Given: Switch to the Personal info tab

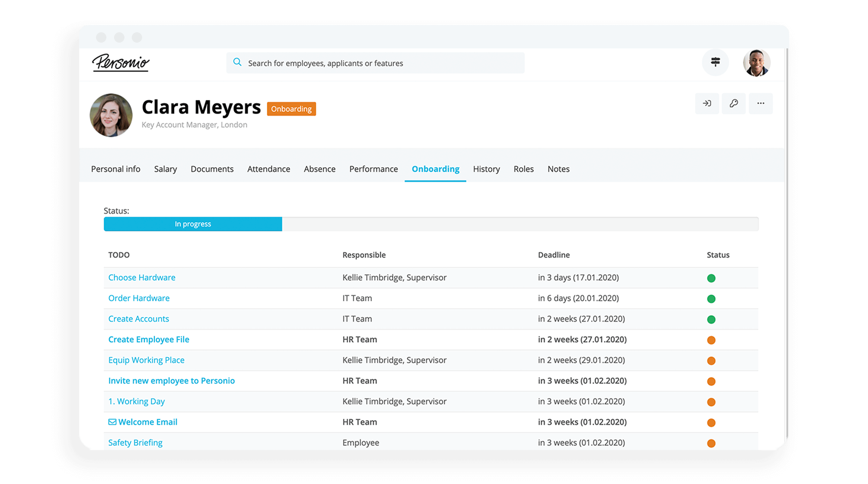Looking at the screenshot, I should click(x=115, y=169).
